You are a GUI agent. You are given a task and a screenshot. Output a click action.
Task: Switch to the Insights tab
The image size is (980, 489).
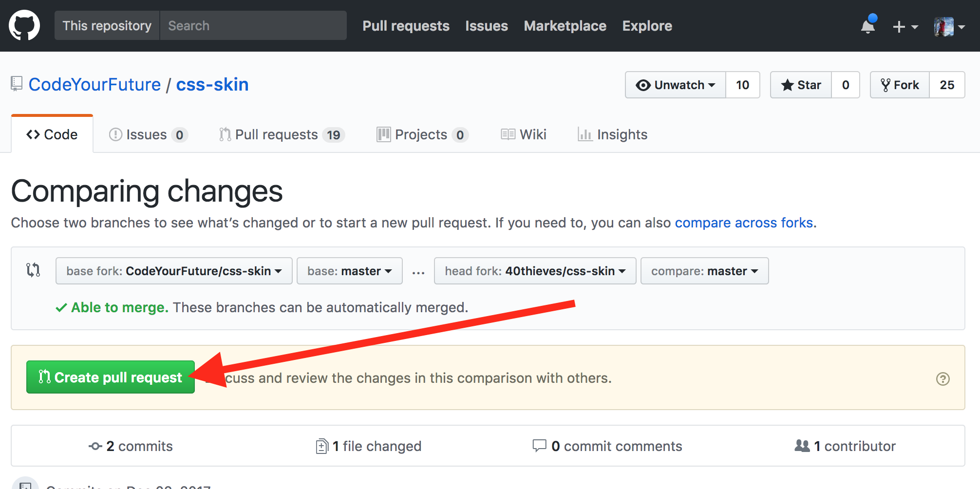click(612, 134)
